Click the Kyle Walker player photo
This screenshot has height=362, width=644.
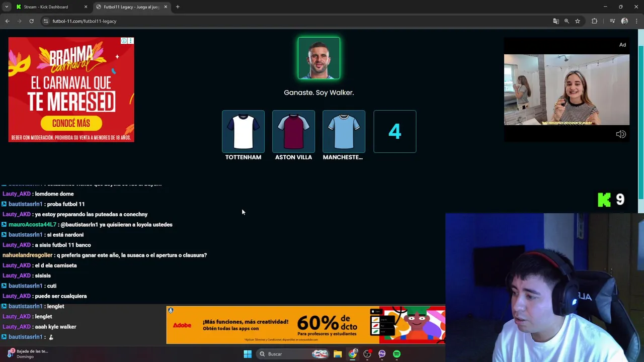(319, 58)
